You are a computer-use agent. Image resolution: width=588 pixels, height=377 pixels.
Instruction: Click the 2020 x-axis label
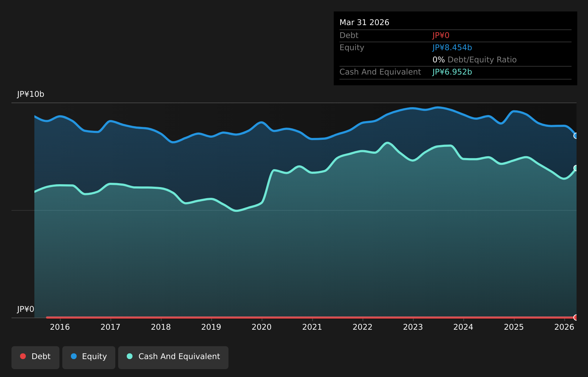262,327
